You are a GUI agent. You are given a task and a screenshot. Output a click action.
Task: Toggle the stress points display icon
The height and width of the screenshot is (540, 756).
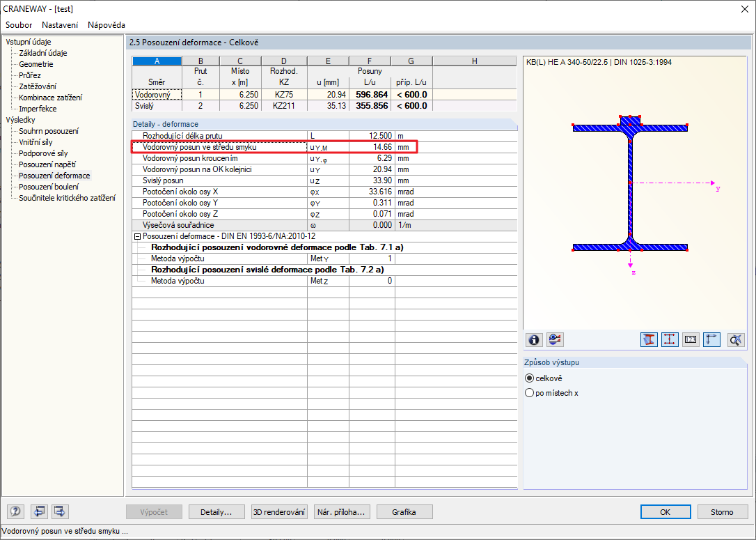click(x=669, y=340)
